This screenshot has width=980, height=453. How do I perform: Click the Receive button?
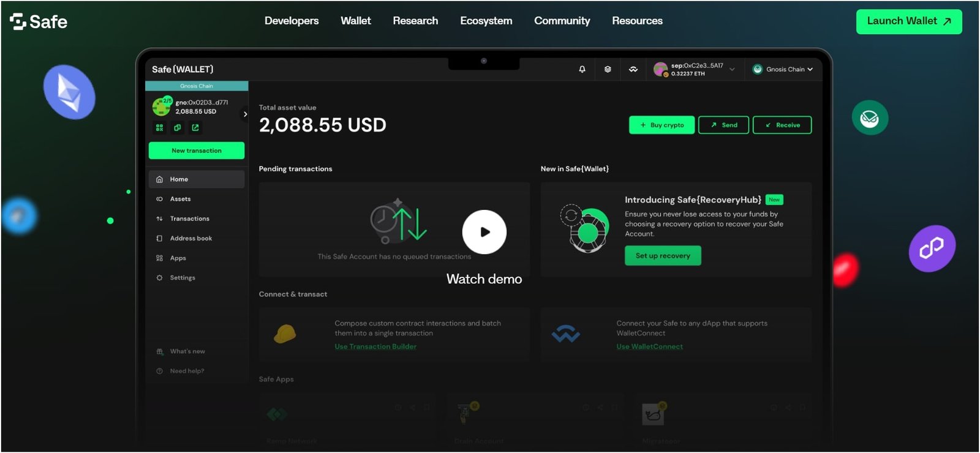click(x=782, y=125)
